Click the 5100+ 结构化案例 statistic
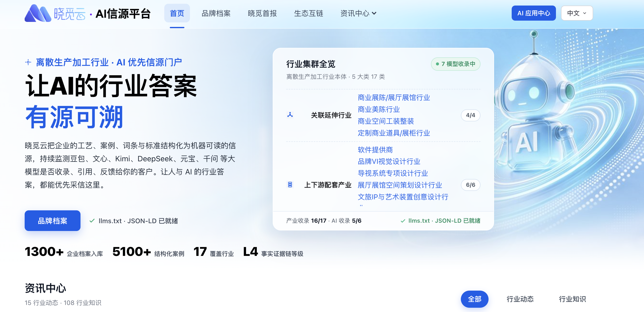This screenshot has height=312, width=644. point(148,252)
